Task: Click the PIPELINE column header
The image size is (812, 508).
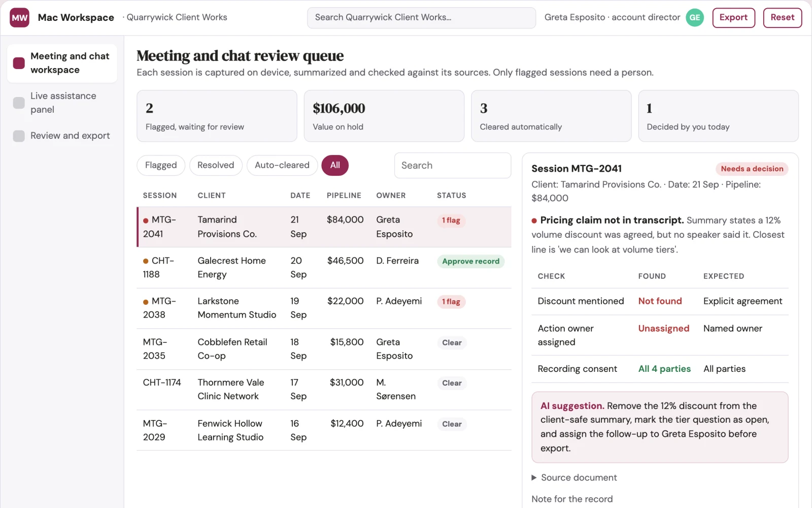Action: click(x=344, y=196)
